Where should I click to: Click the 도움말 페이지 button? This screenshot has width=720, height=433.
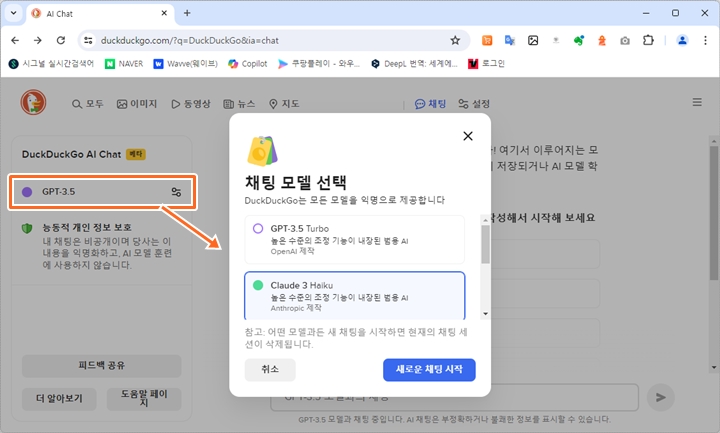144,399
